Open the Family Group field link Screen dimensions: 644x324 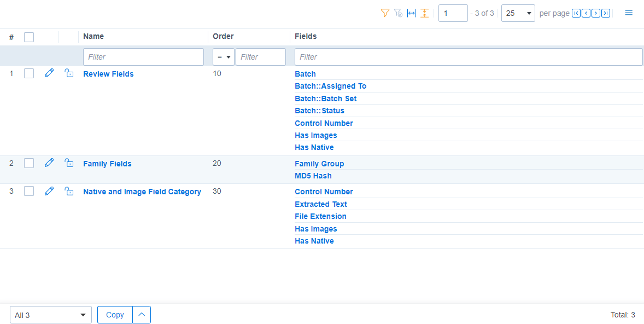(x=319, y=164)
